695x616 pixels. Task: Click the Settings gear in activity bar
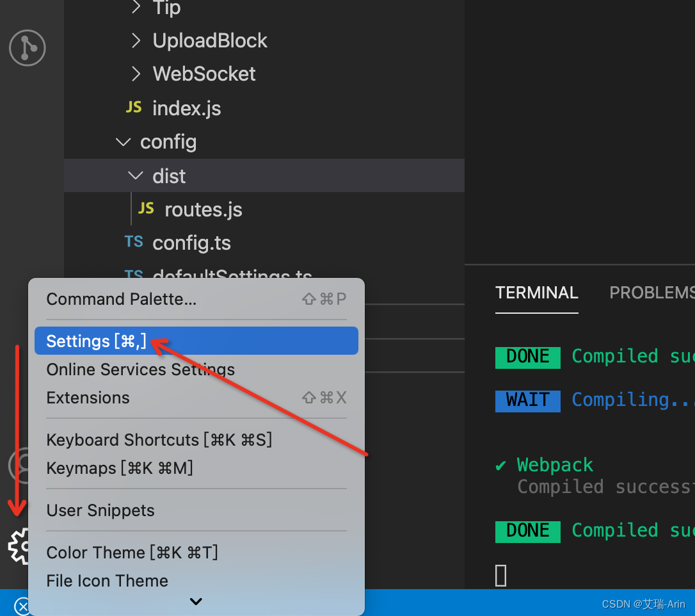(x=19, y=546)
